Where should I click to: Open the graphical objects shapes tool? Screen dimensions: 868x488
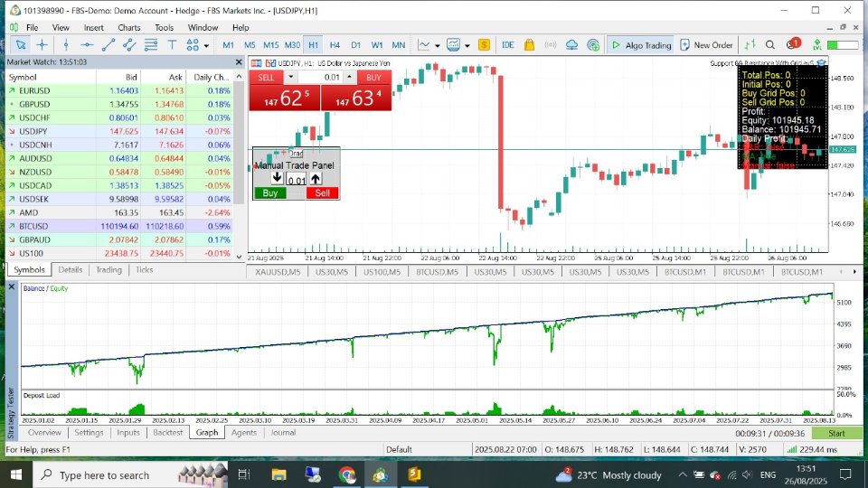(x=193, y=45)
